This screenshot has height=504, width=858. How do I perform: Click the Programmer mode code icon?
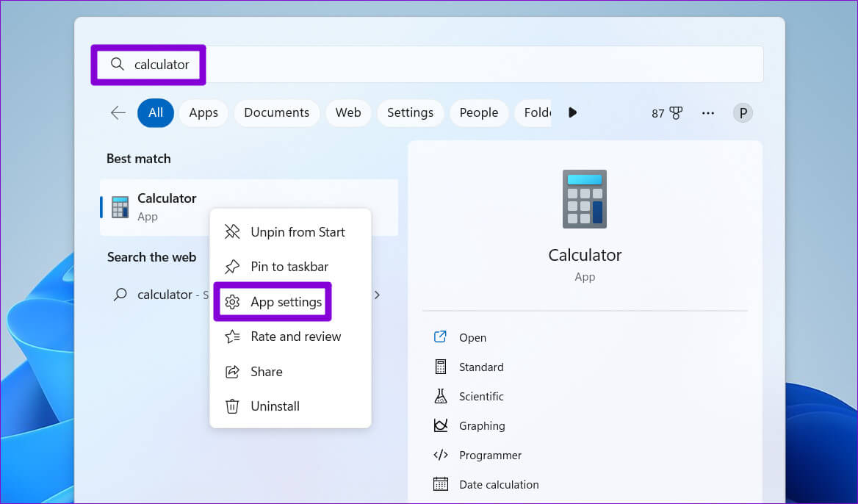pos(441,455)
